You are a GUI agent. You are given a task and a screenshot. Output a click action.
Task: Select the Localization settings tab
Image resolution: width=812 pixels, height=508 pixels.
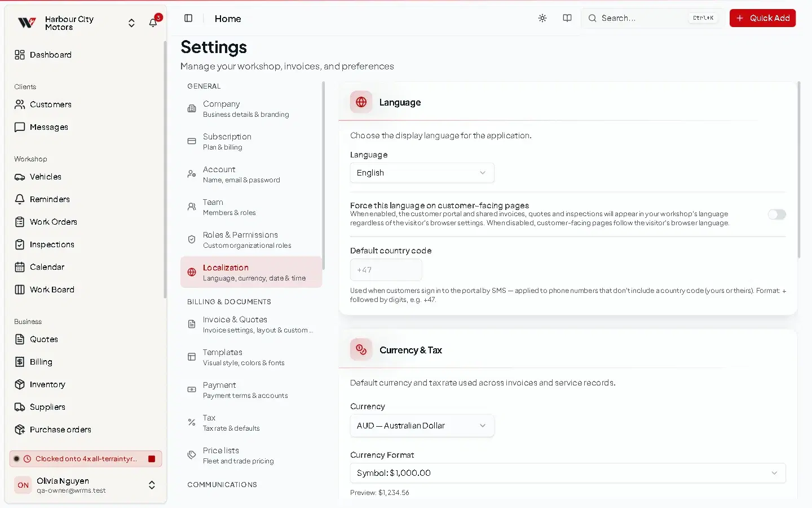tap(251, 272)
